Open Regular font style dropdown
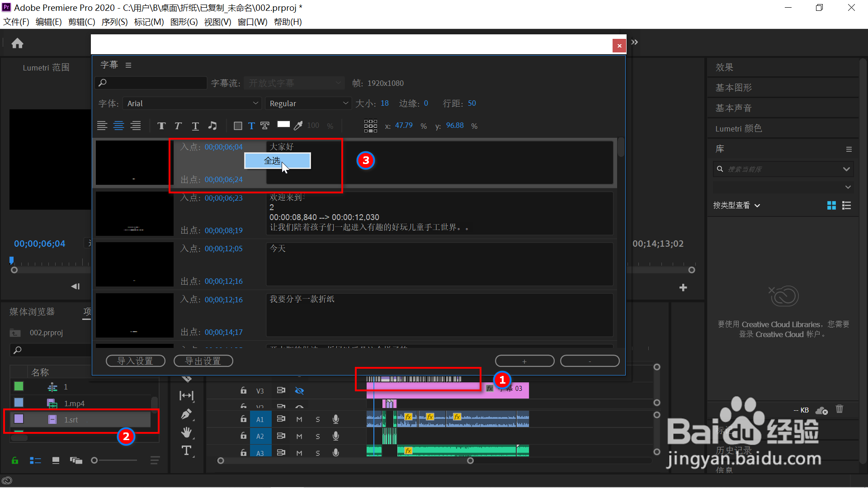This screenshot has height=488, width=868. pos(308,103)
